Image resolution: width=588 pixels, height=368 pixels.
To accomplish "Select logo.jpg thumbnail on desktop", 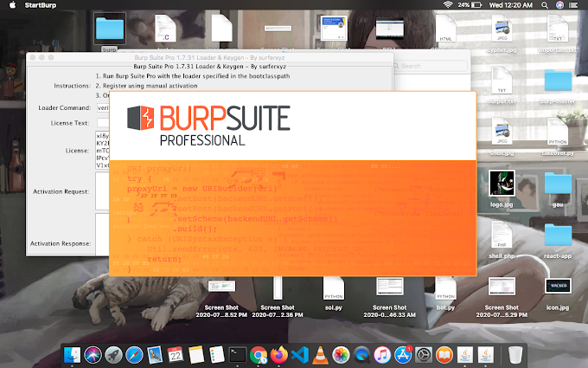I will [x=502, y=184].
